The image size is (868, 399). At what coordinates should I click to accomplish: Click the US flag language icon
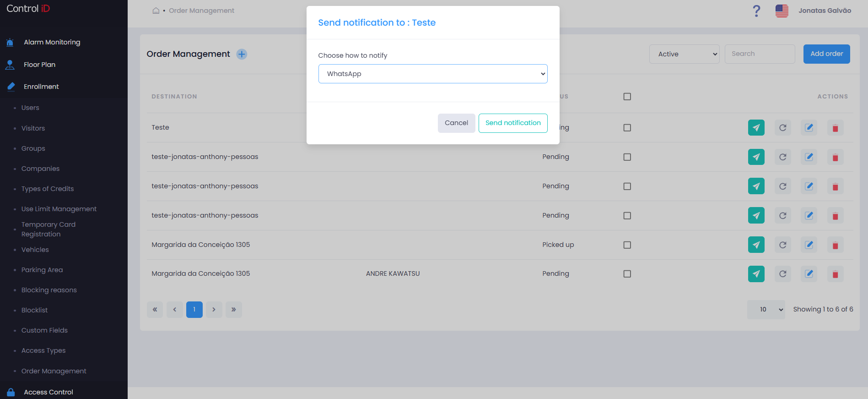pos(782,11)
